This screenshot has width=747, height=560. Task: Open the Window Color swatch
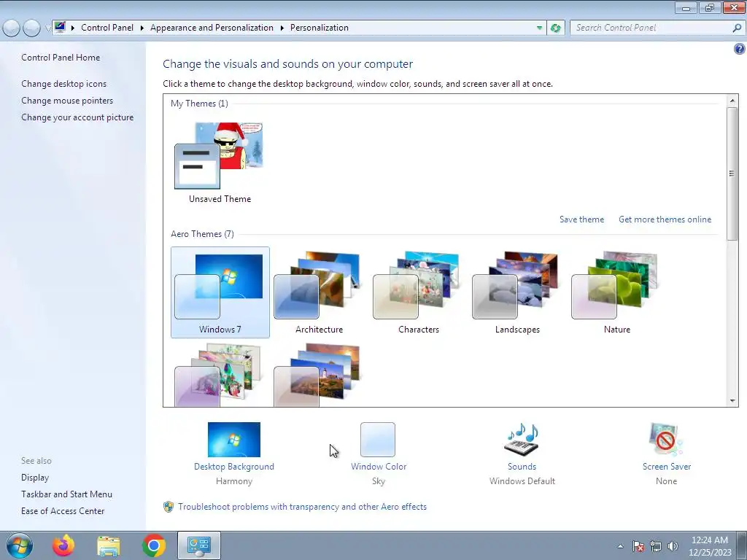point(378,440)
